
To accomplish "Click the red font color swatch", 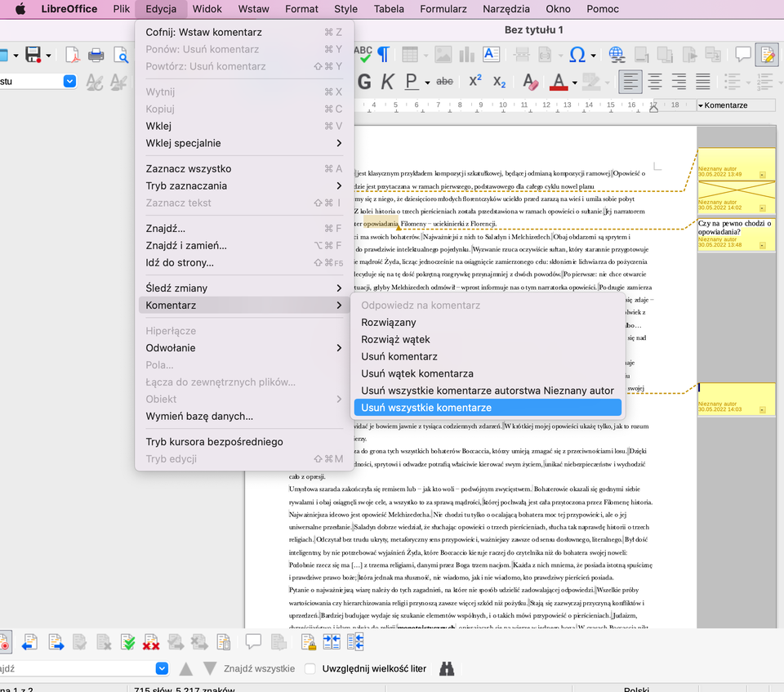I will (x=558, y=85).
